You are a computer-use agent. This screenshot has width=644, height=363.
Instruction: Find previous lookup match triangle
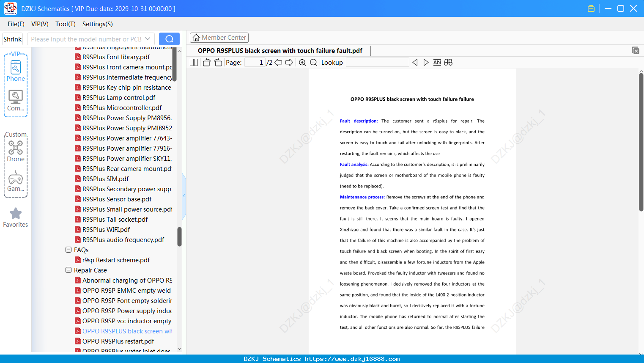[x=415, y=63]
